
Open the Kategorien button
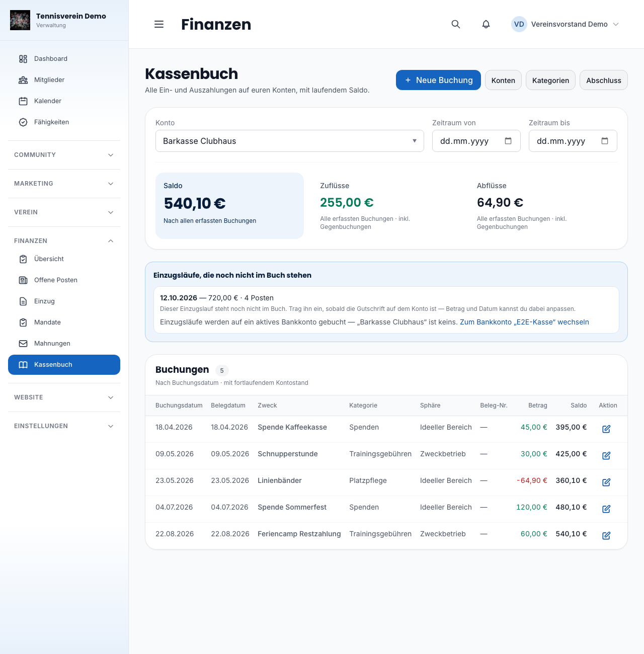550,80
